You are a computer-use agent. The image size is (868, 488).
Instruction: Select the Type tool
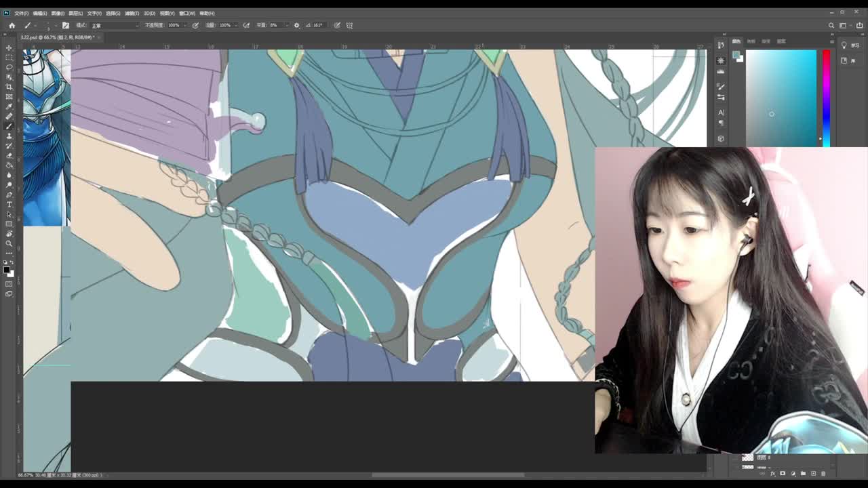click(9, 204)
